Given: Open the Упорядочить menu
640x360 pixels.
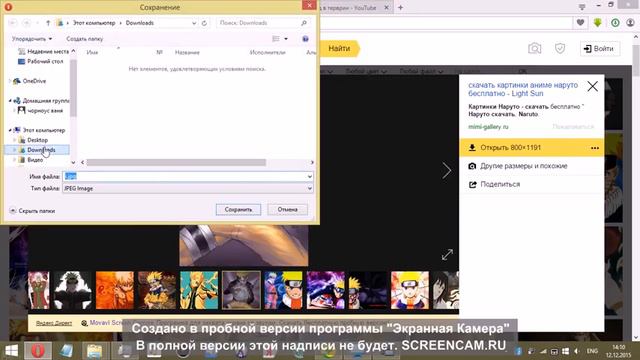Looking at the screenshot, I should [32, 39].
